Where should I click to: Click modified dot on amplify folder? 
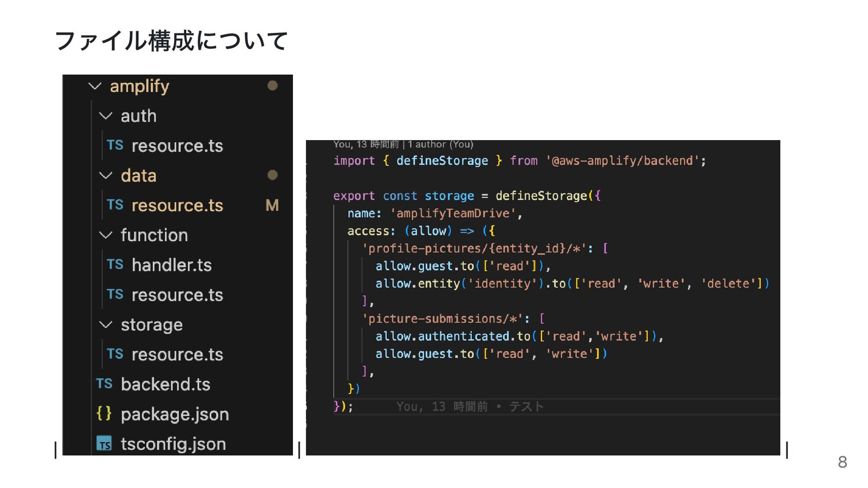pos(272,85)
